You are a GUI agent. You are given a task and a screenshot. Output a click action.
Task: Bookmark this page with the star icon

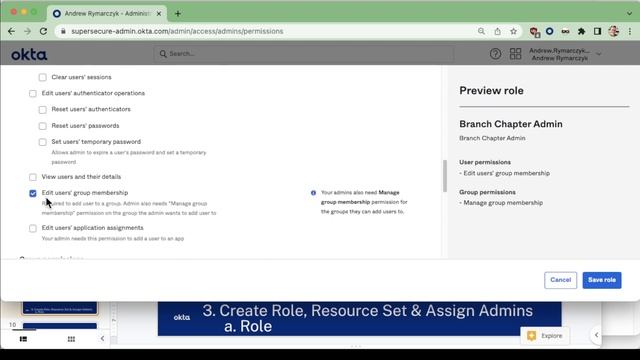point(513,31)
